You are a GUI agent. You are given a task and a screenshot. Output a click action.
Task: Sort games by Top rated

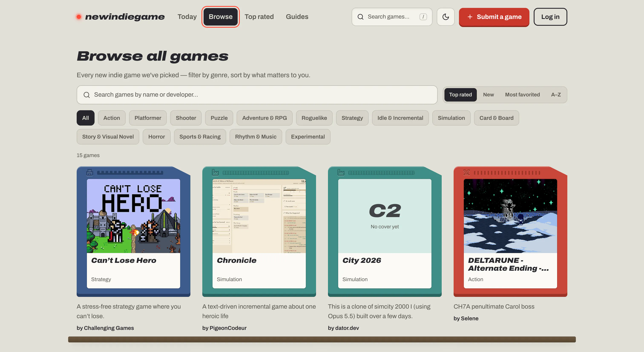point(460,95)
